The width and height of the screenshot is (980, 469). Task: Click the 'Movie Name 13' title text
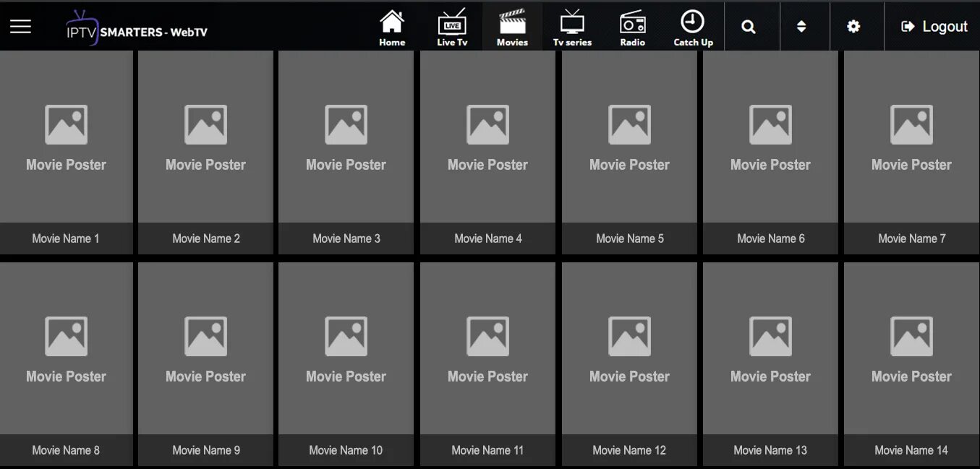770,450
